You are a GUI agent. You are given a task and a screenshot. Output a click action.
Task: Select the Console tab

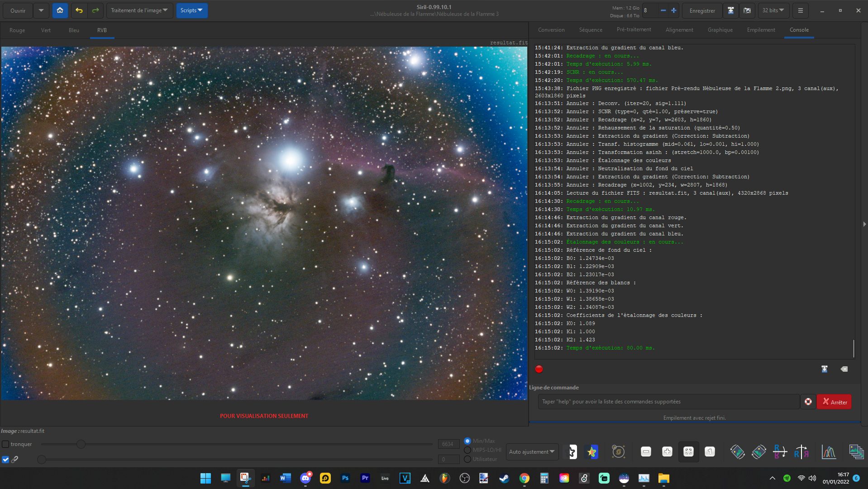(799, 30)
